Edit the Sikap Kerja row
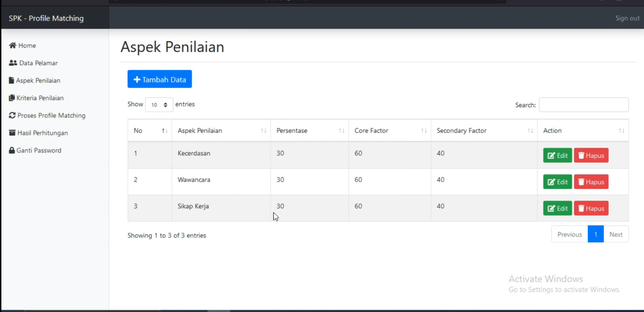Viewport: 644px width, 312px height. (x=558, y=208)
